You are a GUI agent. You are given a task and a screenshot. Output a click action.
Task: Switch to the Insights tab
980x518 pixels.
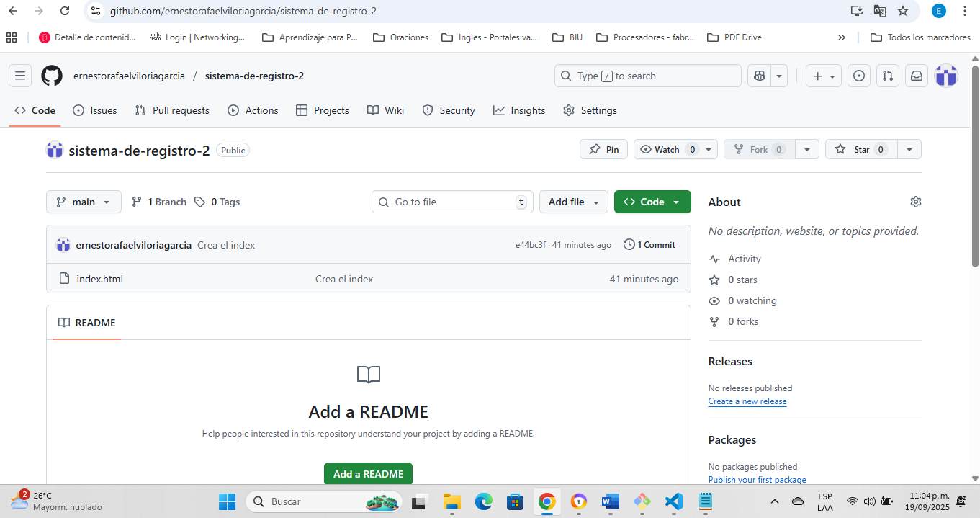point(519,110)
